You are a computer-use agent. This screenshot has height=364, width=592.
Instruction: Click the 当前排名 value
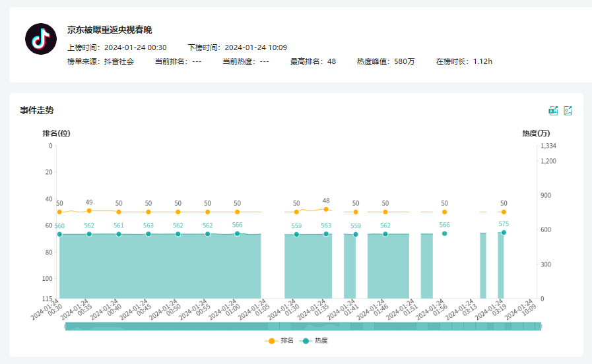(197, 61)
